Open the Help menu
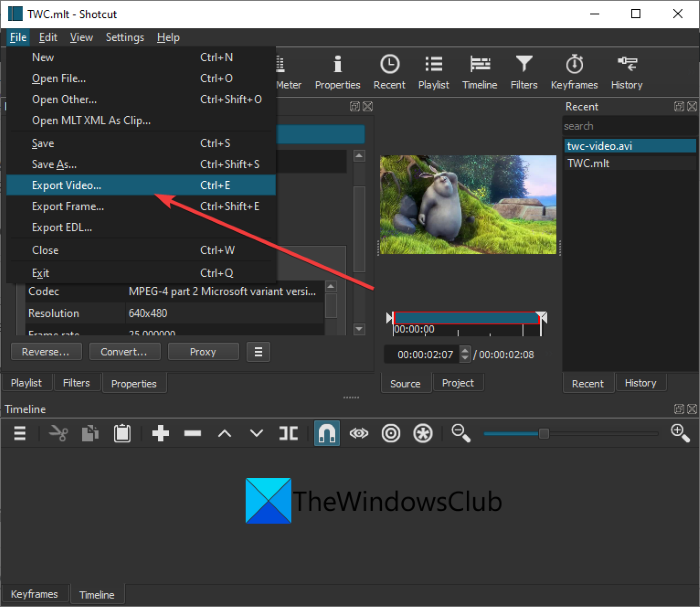The width and height of the screenshot is (700, 607). (x=168, y=37)
